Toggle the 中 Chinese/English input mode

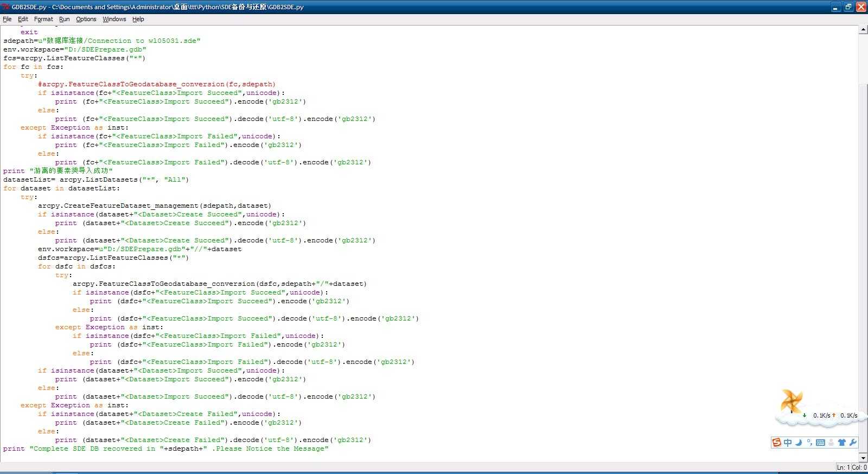[788, 443]
